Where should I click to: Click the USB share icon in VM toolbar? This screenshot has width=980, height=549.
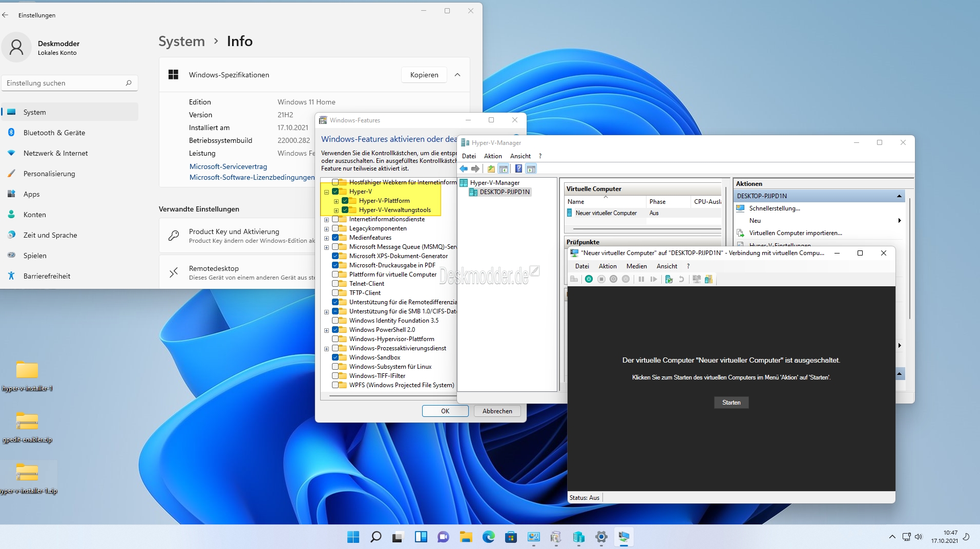click(x=708, y=279)
